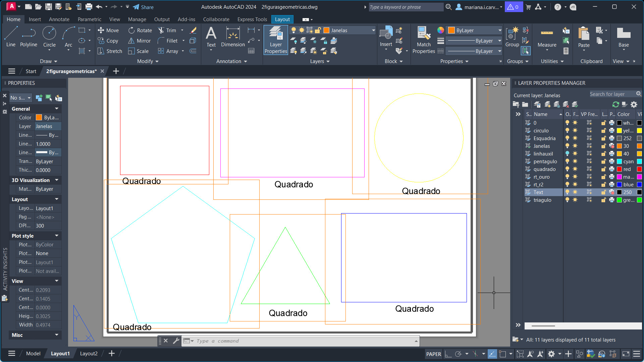Activate the Mirror modify tool
The width and height of the screenshot is (644, 362).
[140, 41]
